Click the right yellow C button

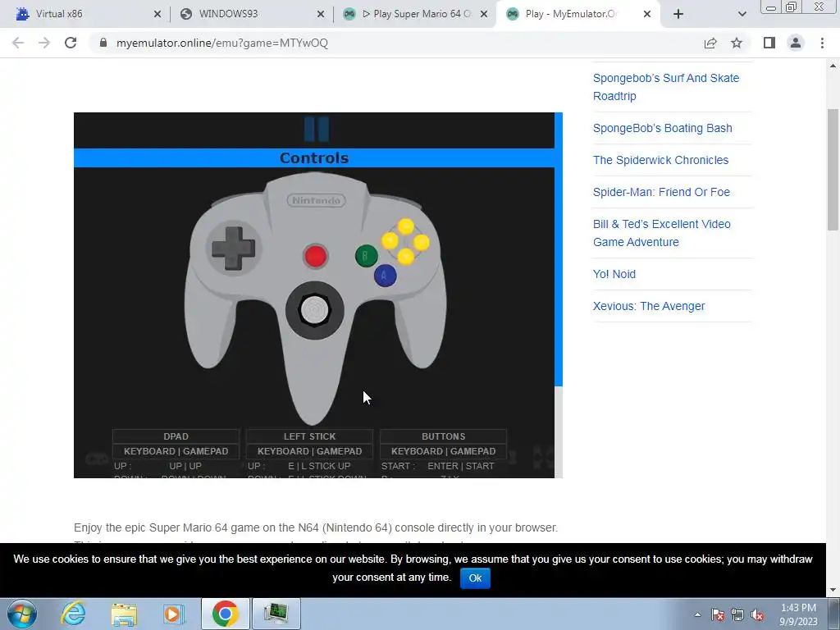pyautogui.click(x=421, y=242)
